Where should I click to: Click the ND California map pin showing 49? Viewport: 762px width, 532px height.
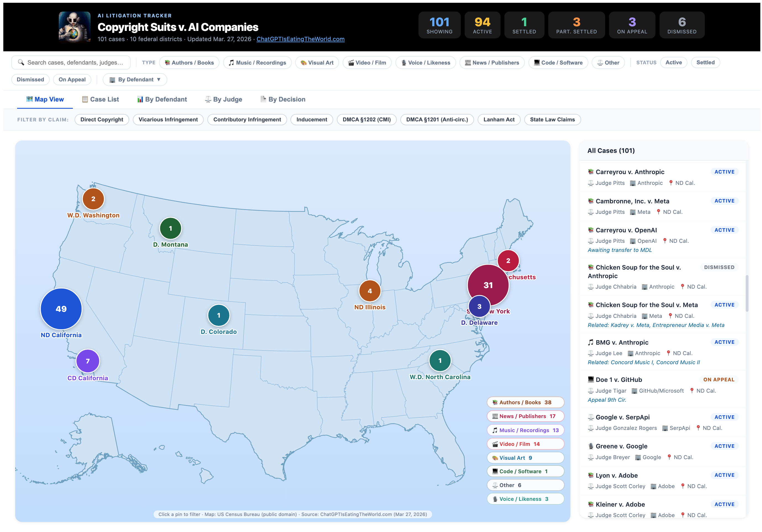pyautogui.click(x=61, y=309)
